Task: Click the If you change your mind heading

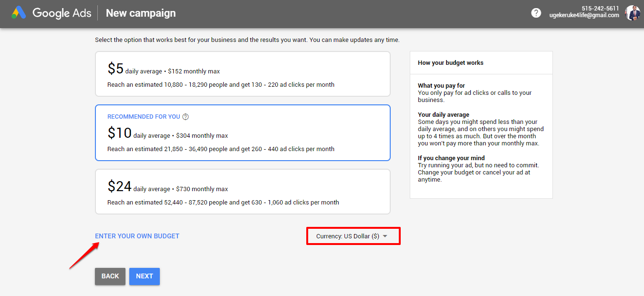Action: (x=451, y=158)
